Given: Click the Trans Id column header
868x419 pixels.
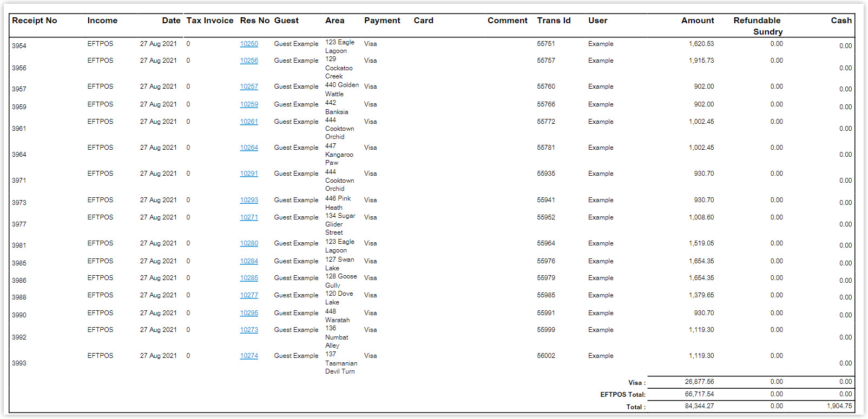Looking at the screenshot, I should (554, 21).
